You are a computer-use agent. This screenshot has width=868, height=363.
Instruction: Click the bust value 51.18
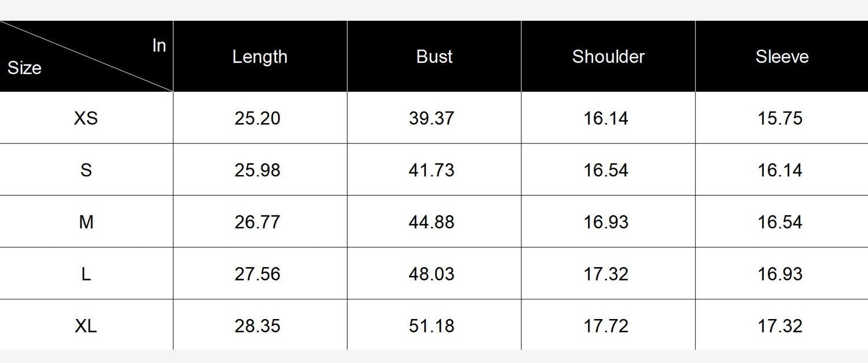432,326
